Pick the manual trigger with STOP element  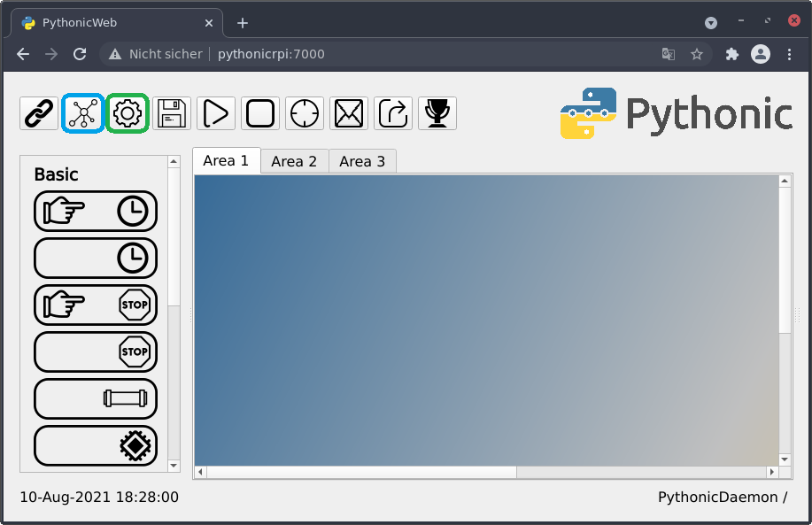[x=95, y=305]
